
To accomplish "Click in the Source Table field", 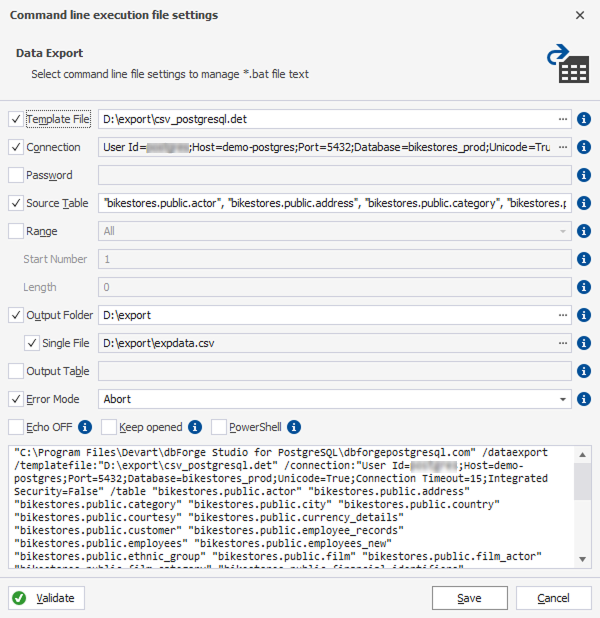I will click(x=335, y=203).
